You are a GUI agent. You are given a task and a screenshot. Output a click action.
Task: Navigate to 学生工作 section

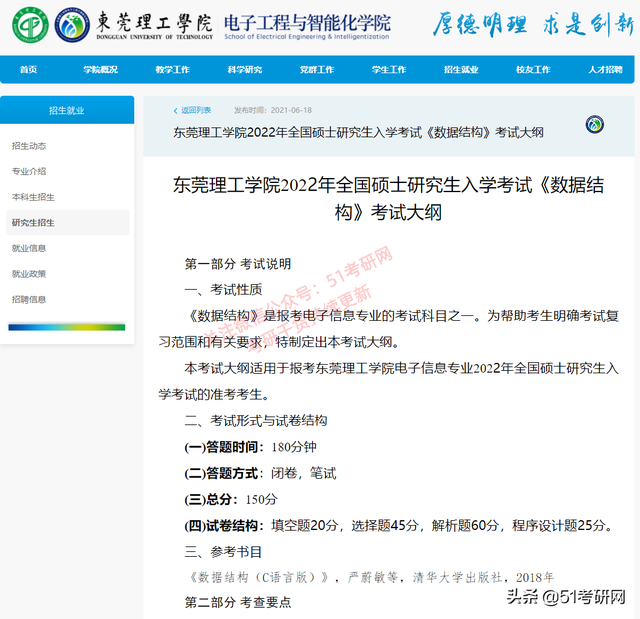point(388,70)
